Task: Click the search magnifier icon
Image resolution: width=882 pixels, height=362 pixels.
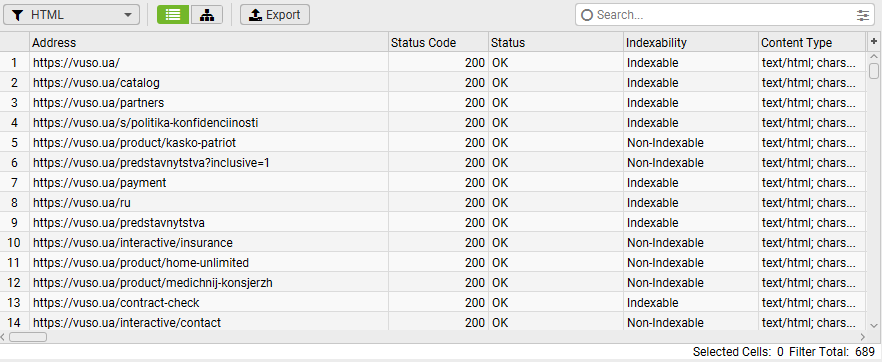Action: coord(587,15)
